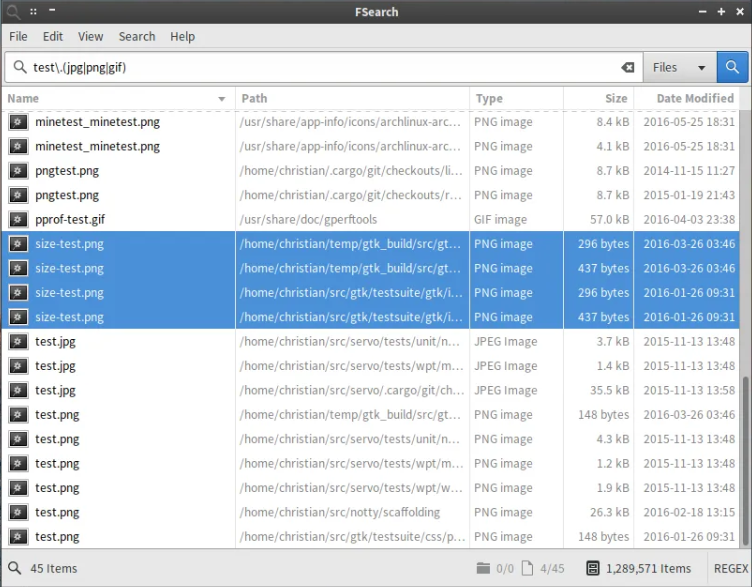The image size is (752, 587).
Task: Click the REGEX status indicator
Action: click(x=731, y=568)
